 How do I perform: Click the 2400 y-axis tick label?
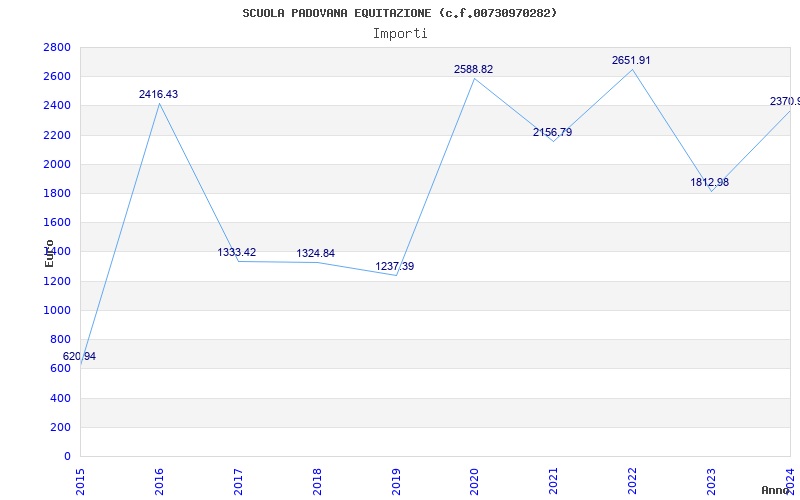pos(57,106)
